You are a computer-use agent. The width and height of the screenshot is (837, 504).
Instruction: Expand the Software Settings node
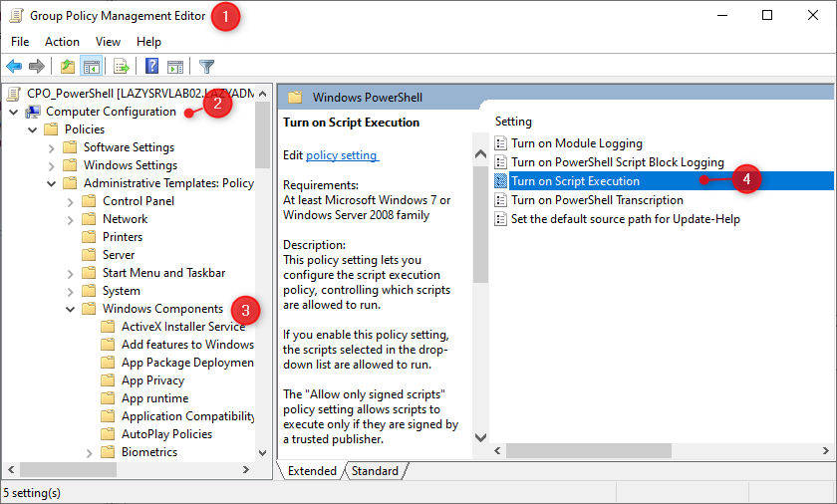pyautogui.click(x=51, y=148)
